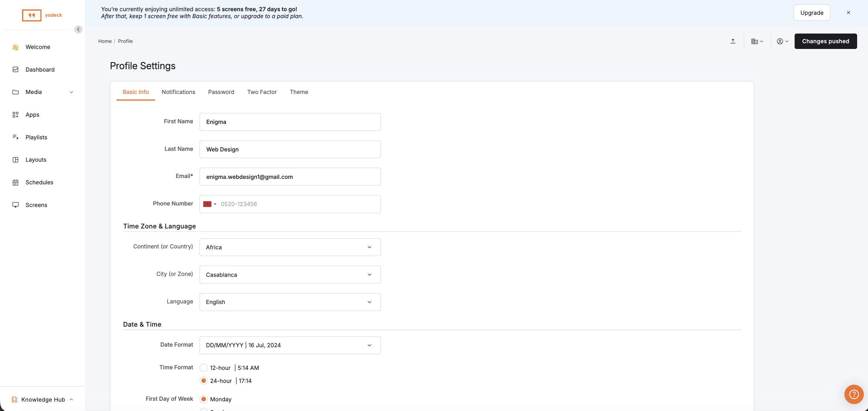868x411 pixels.
Task: Open Playlists from the sidebar icon
Action: pyautogui.click(x=15, y=137)
